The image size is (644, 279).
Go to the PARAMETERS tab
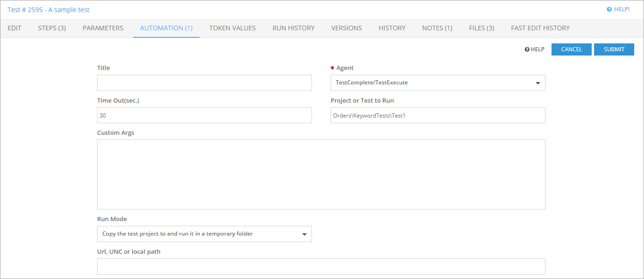point(103,28)
